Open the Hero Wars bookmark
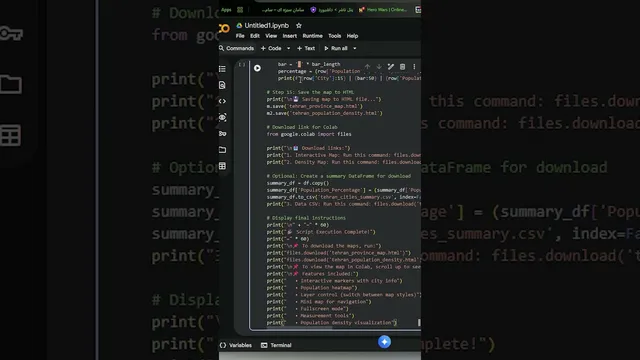Image resolution: width=640 pixels, height=360 pixels. pos(383,10)
